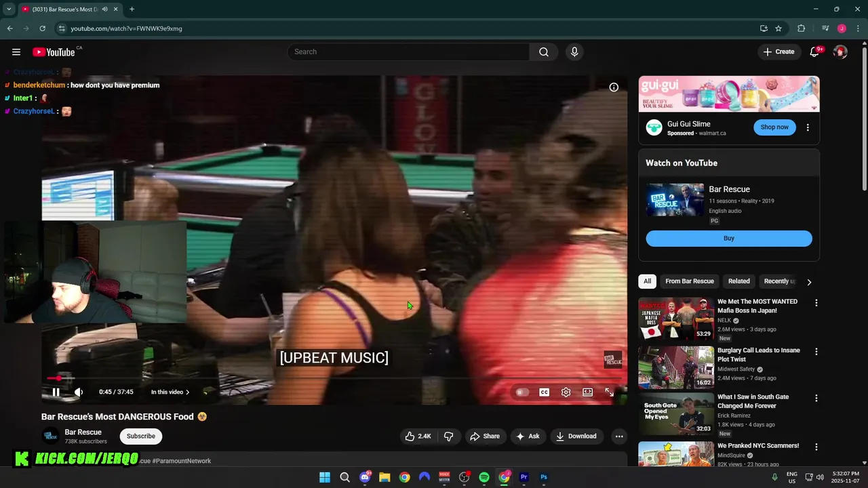Image resolution: width=868 pixels, height=488 pixels.
Task: Open Chrome profile J avatar
Action: coord(842,28)
